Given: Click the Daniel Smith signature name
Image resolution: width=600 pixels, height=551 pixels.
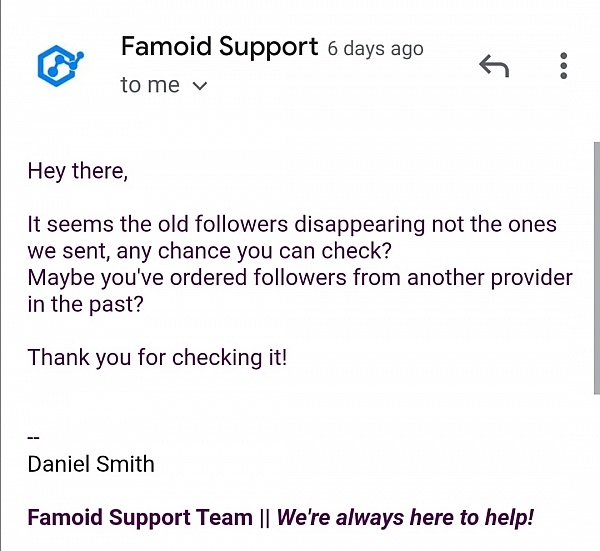Looking at the screenshot, I should (91, 464).
